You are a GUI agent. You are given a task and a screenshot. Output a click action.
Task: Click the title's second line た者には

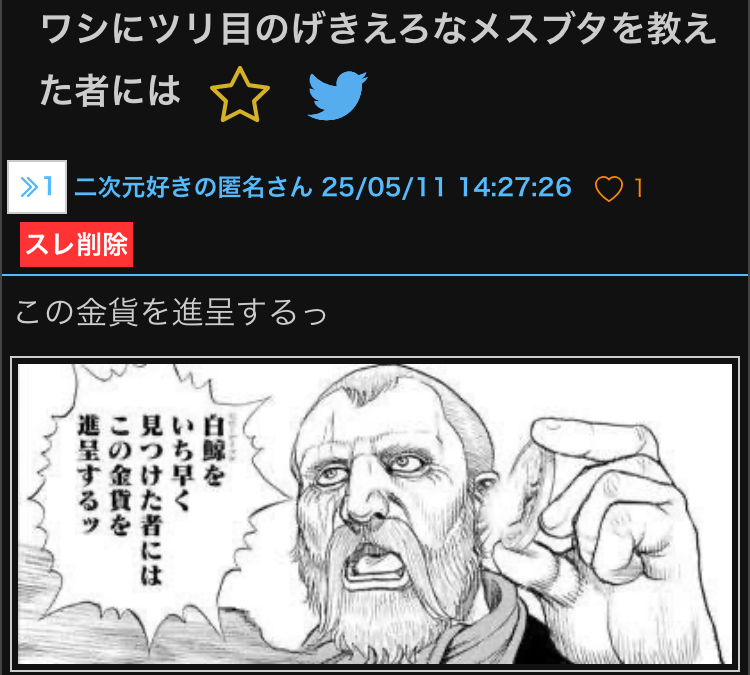[110, 91]
